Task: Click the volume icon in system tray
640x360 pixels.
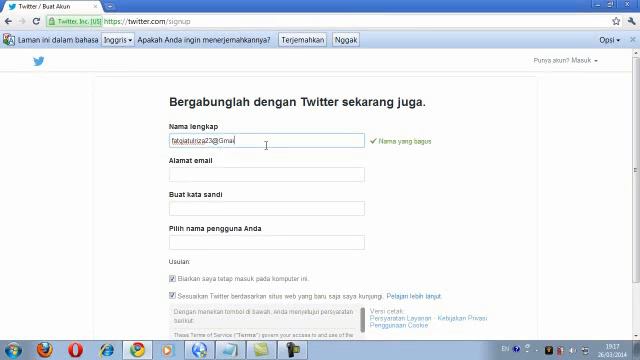Action: (573, 350)
